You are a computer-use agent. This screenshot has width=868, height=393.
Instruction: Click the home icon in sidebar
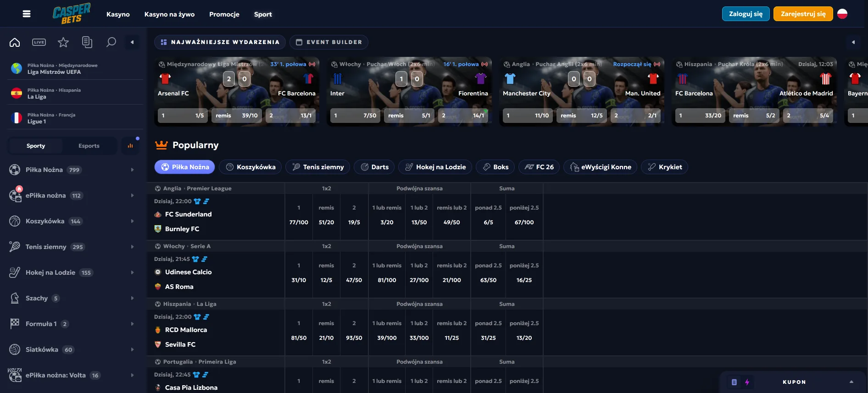(15, 42)
